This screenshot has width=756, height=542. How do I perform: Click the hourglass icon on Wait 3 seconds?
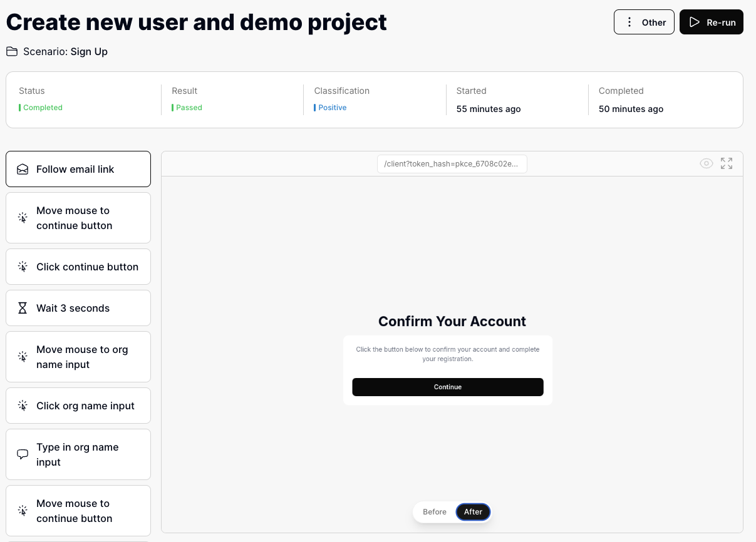coord(23,308)
